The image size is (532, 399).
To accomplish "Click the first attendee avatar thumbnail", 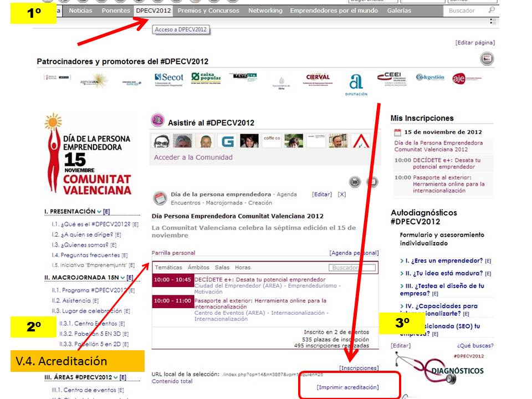I will tap(161, 141).
